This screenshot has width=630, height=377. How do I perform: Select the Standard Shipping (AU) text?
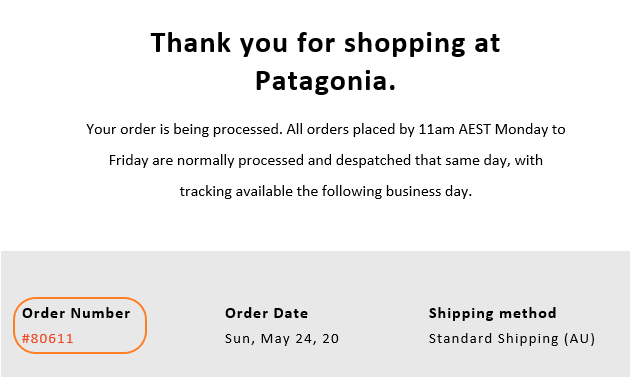(x=511, y=338)
